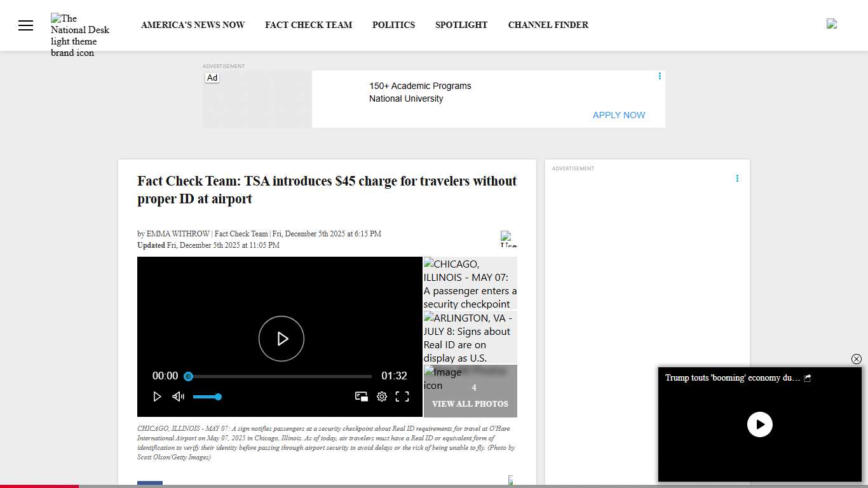Open the hamburger navigation menu
Viewport: 868px width, 488px height.
(25, 25)
